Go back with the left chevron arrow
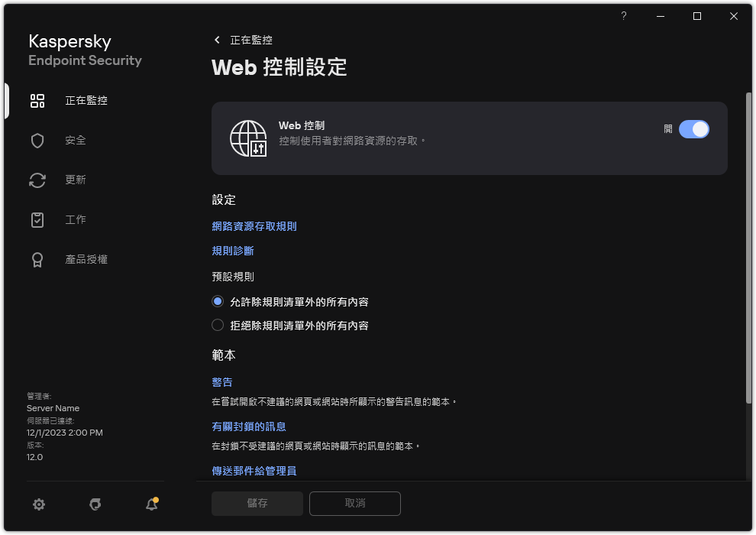The height and width of the screenshot is (535, 756). tap(217, 40)
